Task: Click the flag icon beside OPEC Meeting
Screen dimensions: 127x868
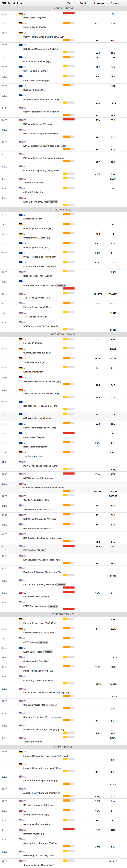Action: pyautogui.click(x=21, y=638)
